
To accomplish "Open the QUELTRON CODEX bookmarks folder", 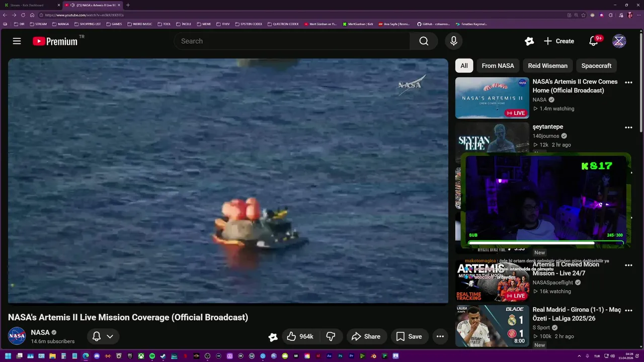I will (x=283, y=24).
